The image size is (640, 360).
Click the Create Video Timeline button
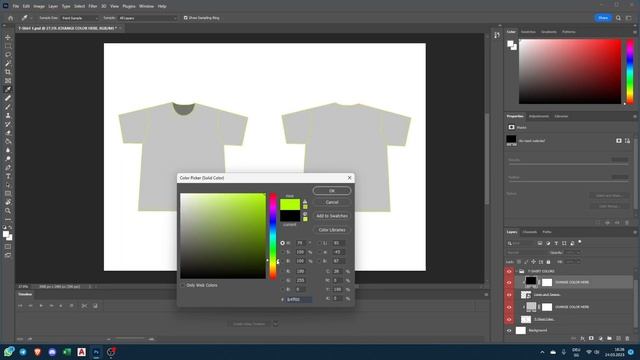[x=249, y=324]
